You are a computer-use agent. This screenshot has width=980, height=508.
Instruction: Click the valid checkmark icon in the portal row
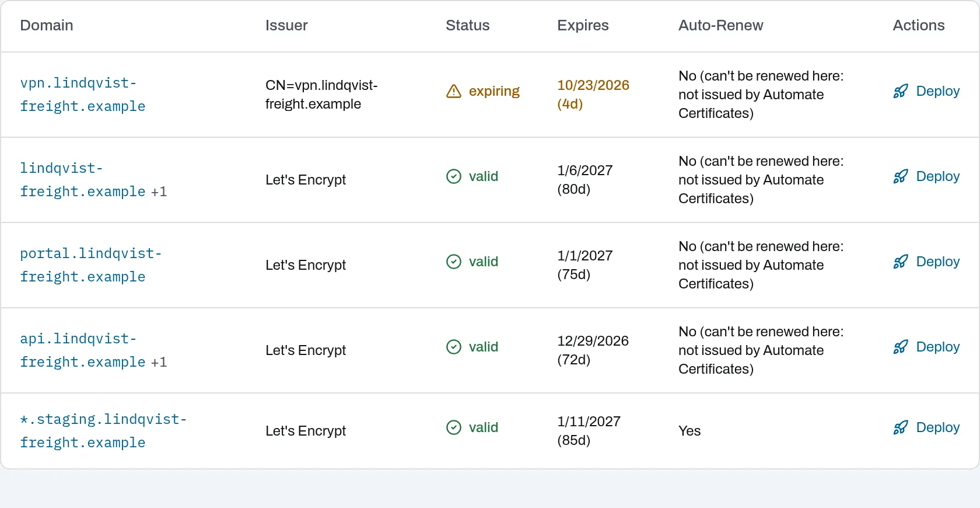click(454, 262)
